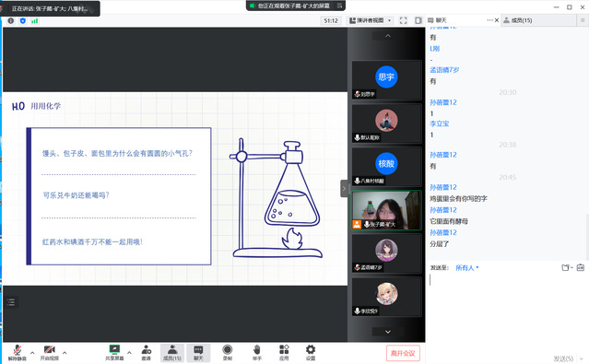The width and height of the screenshot is (589, 364).
Task: Open the speaker view dropdown
Action: pos(370,20)
